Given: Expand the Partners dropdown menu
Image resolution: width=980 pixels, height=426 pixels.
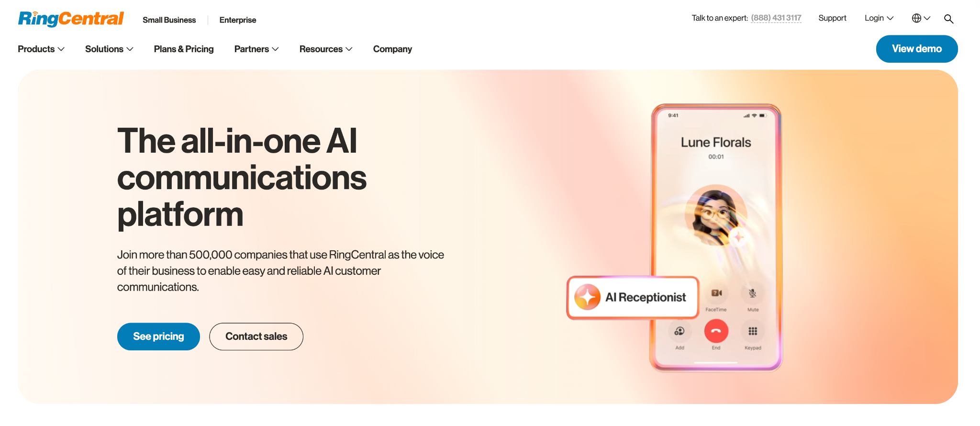Looking at the screenshot, I should click(256, 49).
